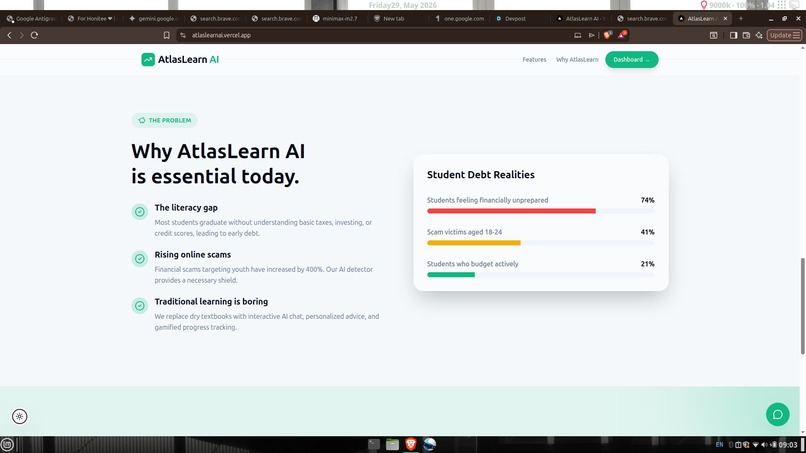Click the AtlasLearn AI logo icon

(x=148, y=60)
